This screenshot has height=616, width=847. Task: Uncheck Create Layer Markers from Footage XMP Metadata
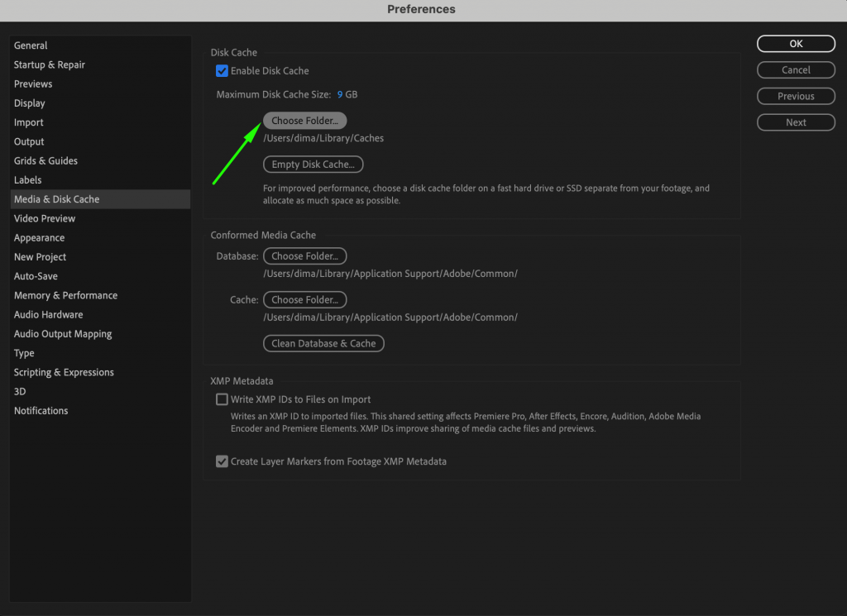pyautogui.click(x=222, y=461)
